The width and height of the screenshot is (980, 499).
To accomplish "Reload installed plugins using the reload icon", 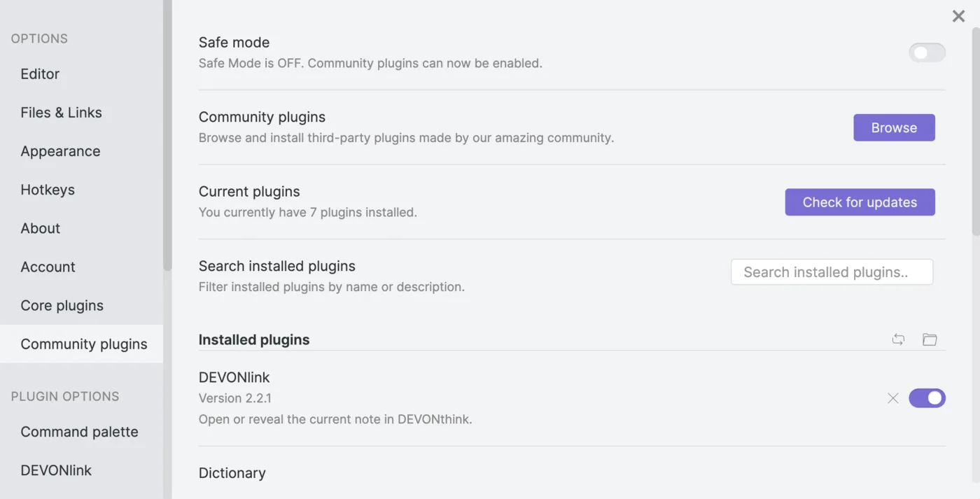I will point(898,339).
